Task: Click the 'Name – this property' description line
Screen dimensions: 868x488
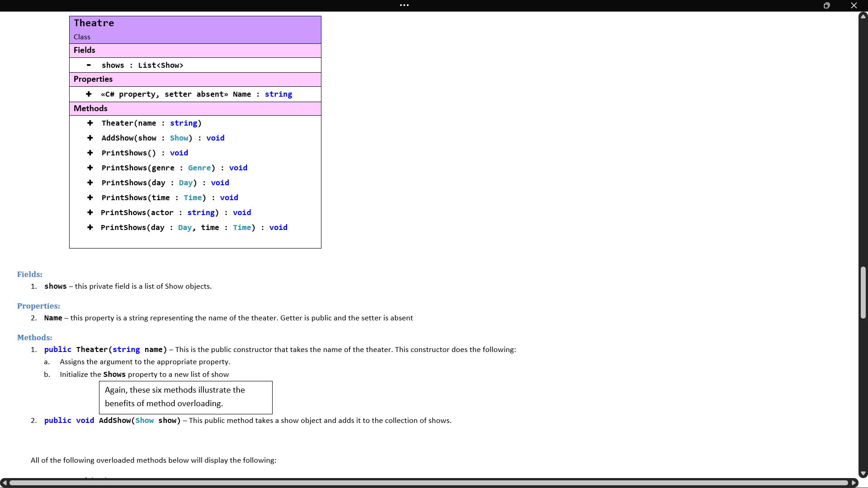Action: [228, 318]
